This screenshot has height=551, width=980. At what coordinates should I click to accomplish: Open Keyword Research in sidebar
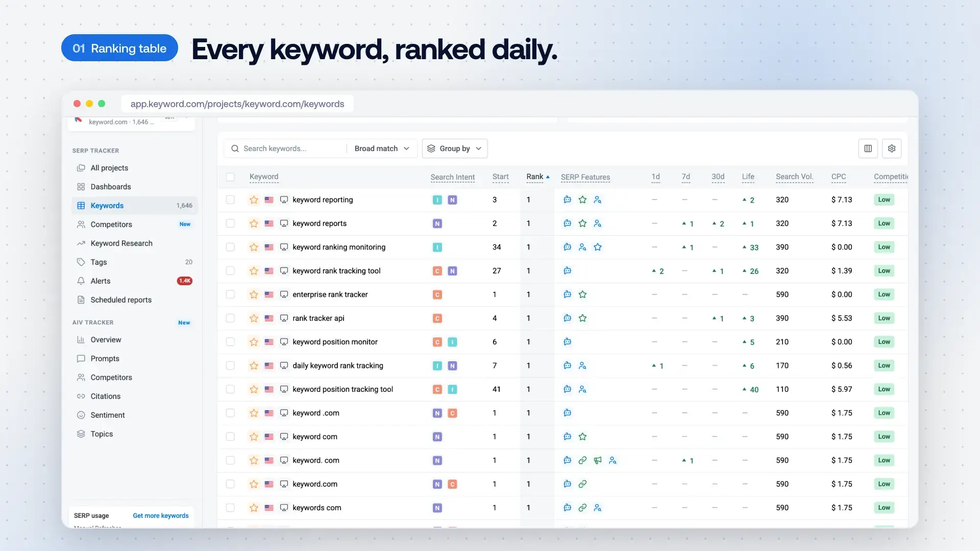(134, 243)
